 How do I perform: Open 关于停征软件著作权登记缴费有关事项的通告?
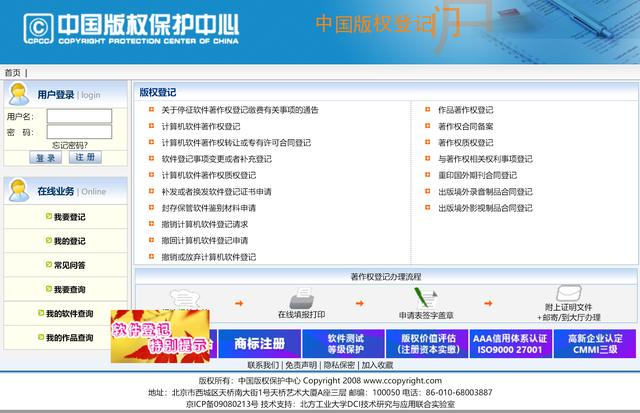[x=240, y=110]
